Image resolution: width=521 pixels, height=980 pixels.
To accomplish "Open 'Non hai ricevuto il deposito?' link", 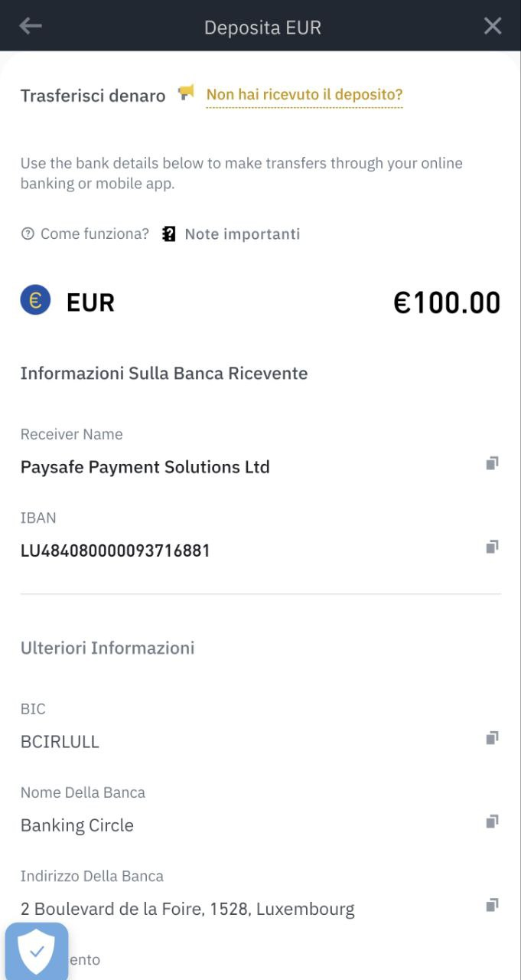I will [x=304, y=95].
